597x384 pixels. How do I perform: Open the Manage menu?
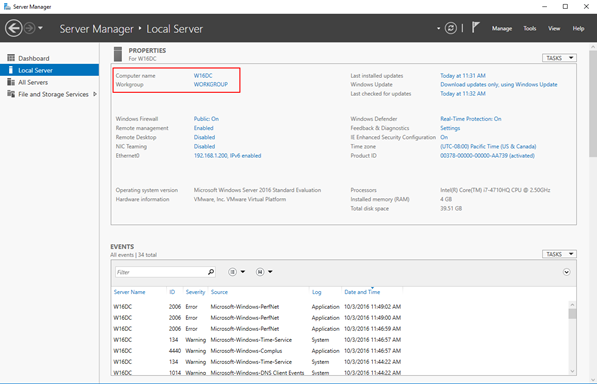[502, 28]
